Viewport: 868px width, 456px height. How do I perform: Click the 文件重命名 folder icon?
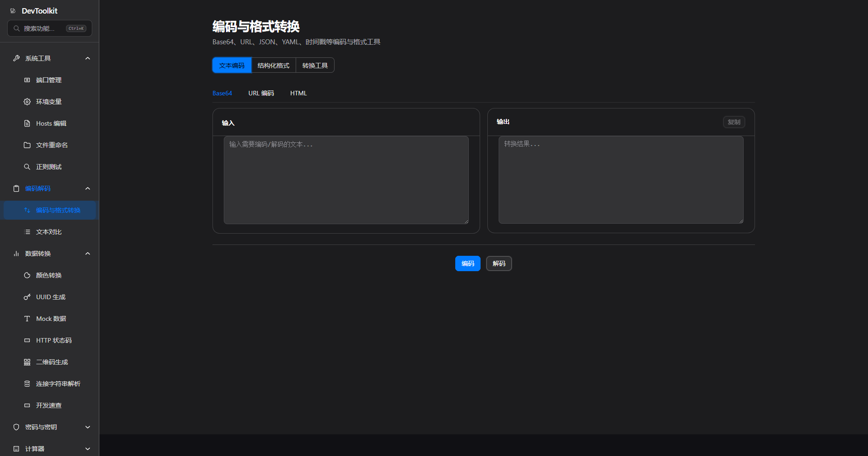click(x=27, y=145)
